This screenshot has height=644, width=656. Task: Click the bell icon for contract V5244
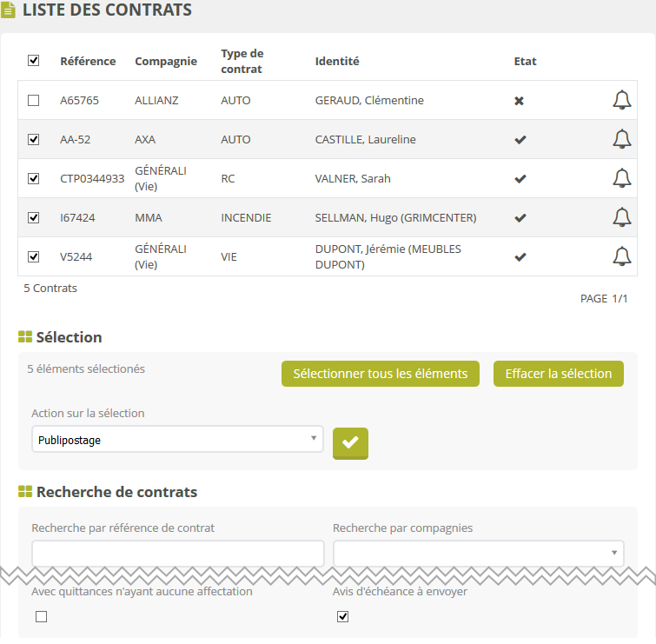[x=621, y=256]
